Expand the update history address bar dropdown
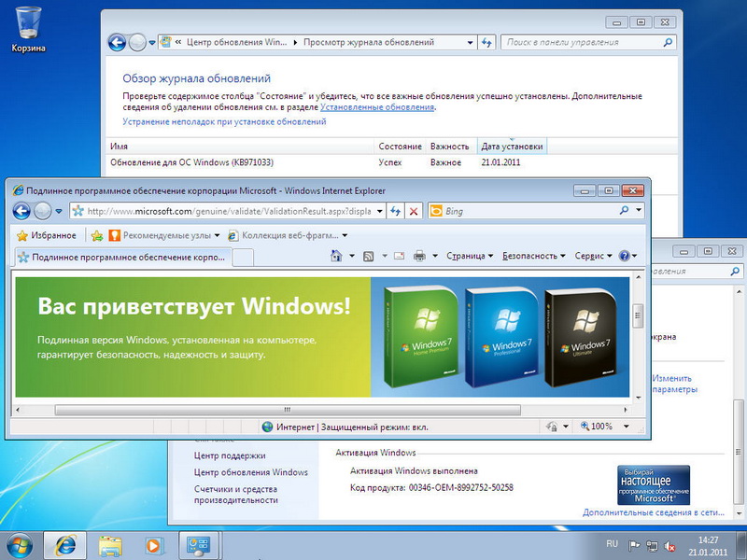Image resolution: width=747 pixels, height=560 pixels. [x=470, y=42]
